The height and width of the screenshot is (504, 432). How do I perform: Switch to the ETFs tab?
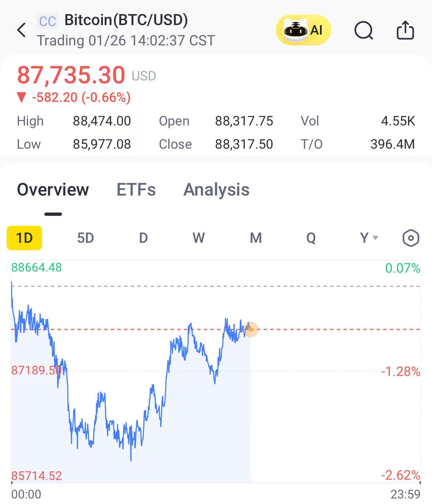point(136,190)
